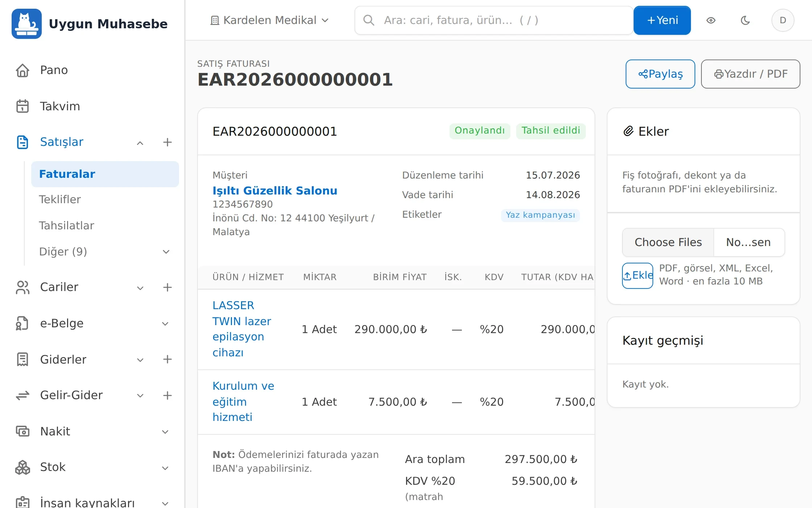Collapse the Satışlar section chevron
This screenshot has width=812, height=508.
point(140,143)
